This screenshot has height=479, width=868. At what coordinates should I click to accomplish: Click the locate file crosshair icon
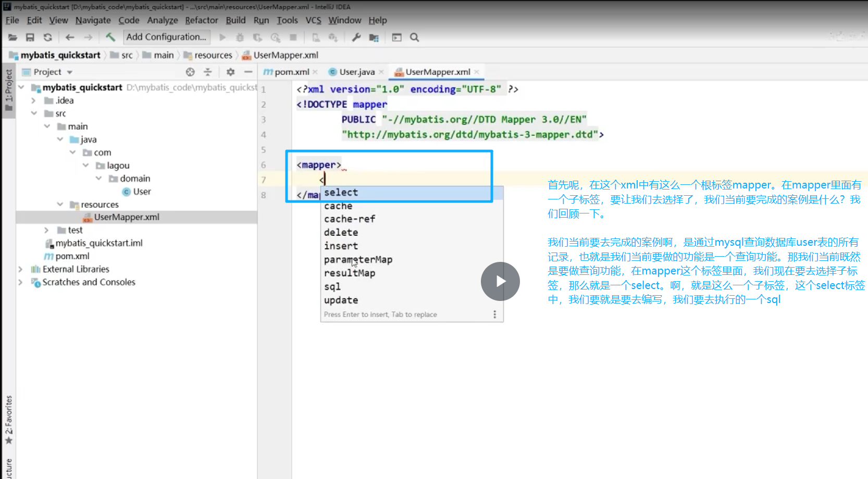click(x=190, y=72)
